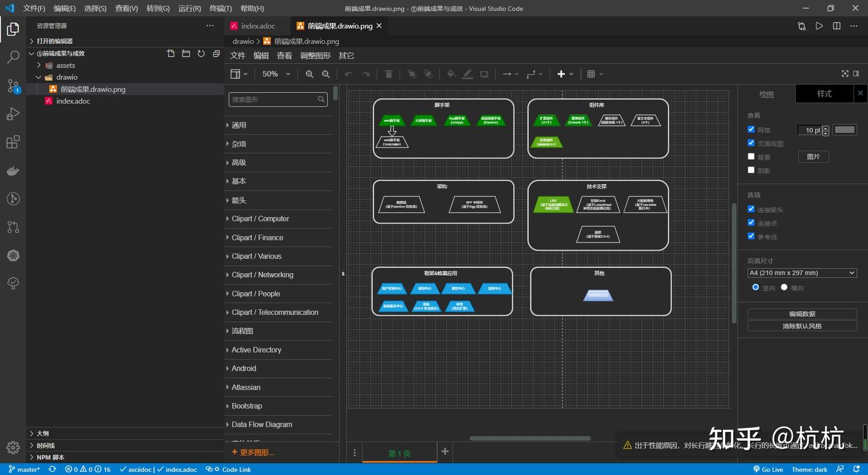Viewport: 868px width, 475px height.
Task: Click the 编辑数据 button
Action: 802,313
